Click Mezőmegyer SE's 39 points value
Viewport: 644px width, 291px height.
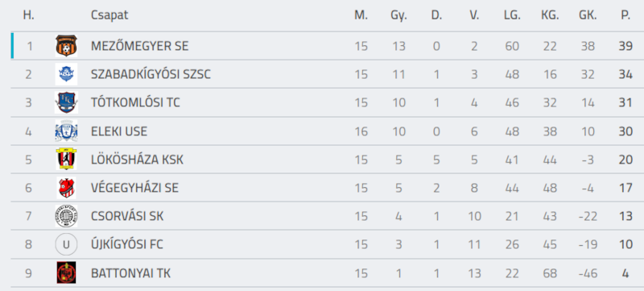click(625, 46)
